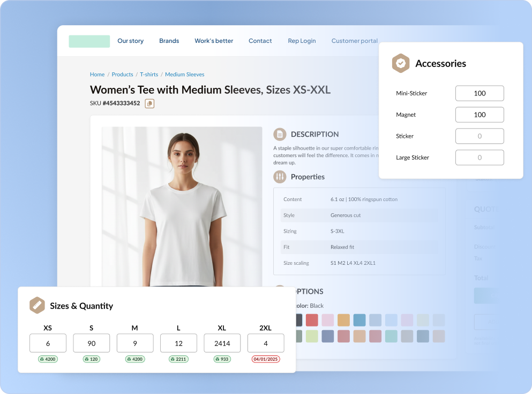Click the 'Relaxed fit' value
The height and width of the screenshot is (394, 532).
342,247
